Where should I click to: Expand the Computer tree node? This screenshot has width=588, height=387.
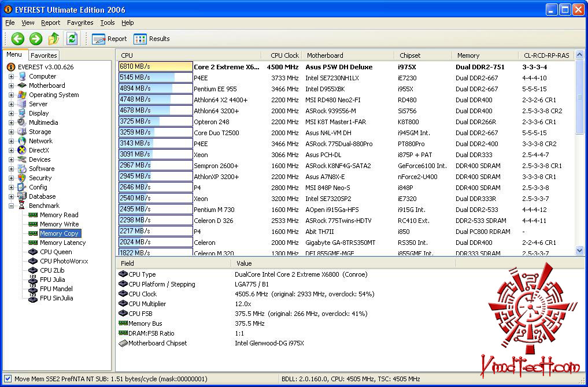pos(11,76)
